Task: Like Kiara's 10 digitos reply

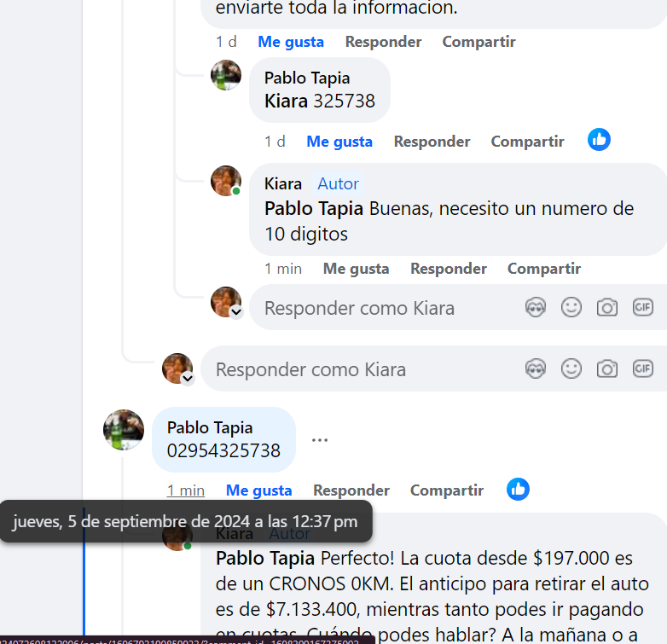Action: tap(356, 269)
